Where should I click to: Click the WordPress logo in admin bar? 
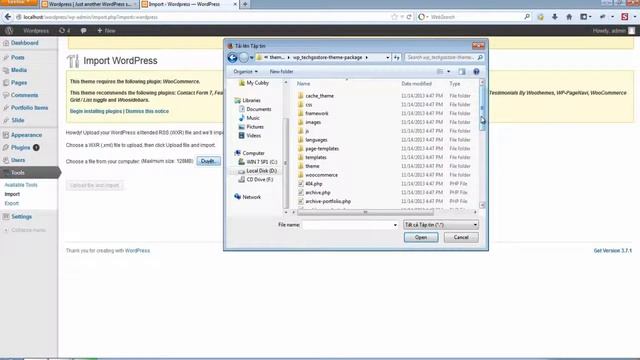pyautogui.click(x=9, y=31)
